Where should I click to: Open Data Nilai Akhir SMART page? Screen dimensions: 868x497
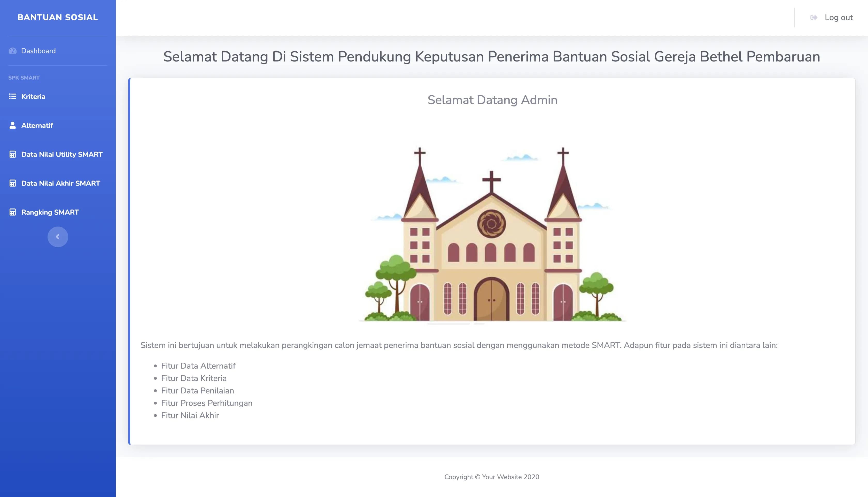tap(60, 183)
